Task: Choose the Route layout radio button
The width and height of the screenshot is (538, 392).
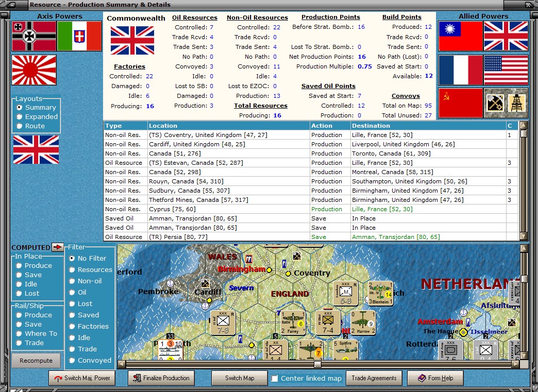Action: pyautogui.click(x=20, y=126)
